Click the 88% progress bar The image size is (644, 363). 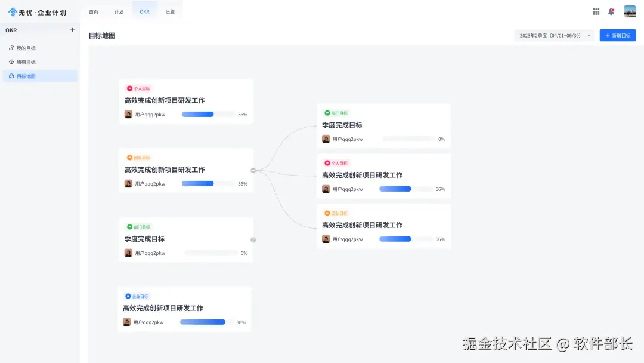(203, 322)
